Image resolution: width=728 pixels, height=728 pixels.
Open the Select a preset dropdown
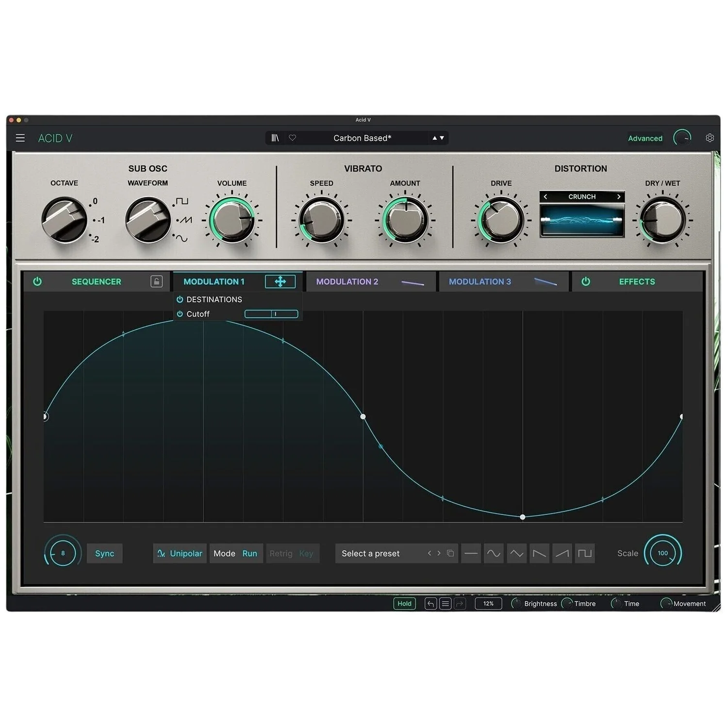click(371, 553)
